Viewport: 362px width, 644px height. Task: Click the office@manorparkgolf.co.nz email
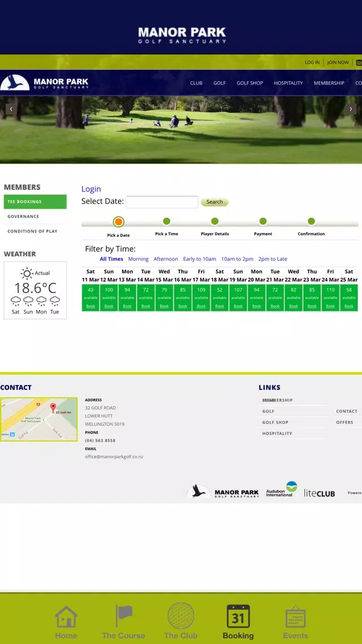point(114,457)
